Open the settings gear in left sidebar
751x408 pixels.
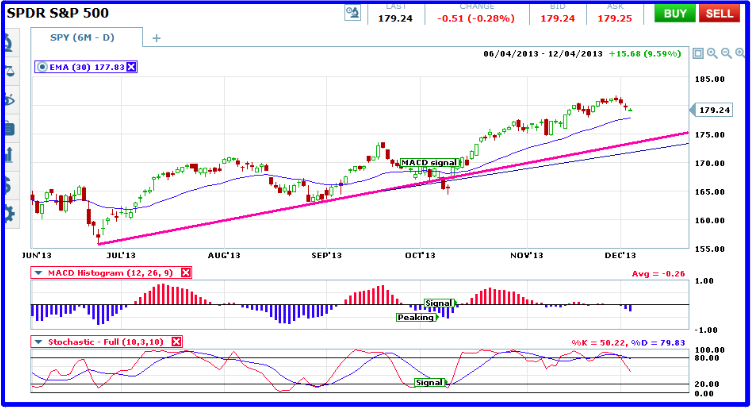(x=7, y=213)
